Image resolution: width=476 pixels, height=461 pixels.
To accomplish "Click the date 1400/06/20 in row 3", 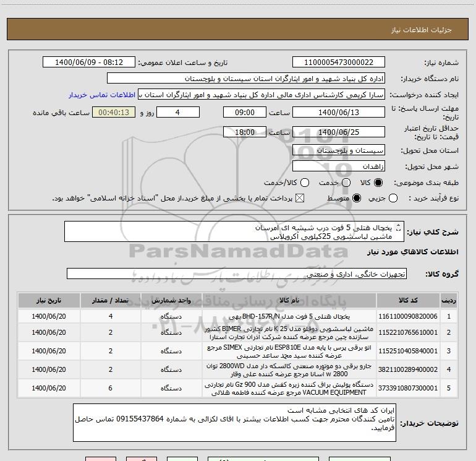I will [x=49, y=351].
